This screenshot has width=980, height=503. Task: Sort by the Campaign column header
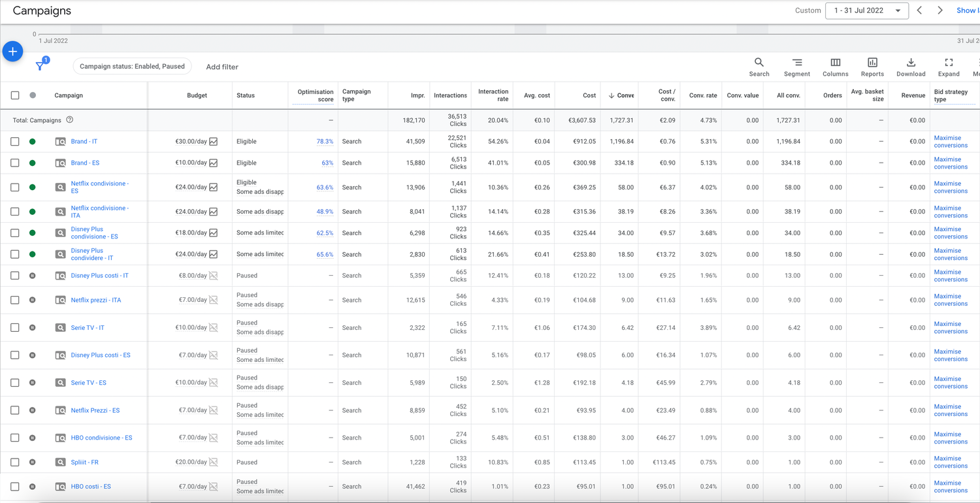tap(69, 95)
